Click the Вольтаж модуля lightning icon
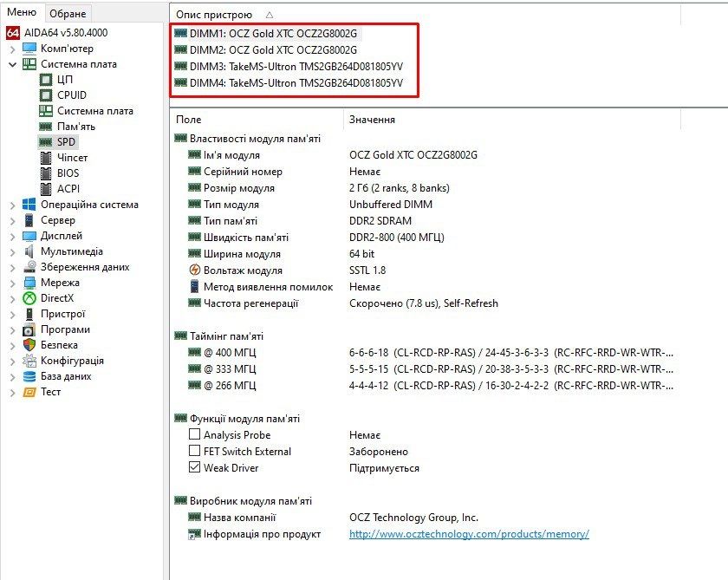The height and width of the screenshot is (580, 728). [x=194, y=270]
